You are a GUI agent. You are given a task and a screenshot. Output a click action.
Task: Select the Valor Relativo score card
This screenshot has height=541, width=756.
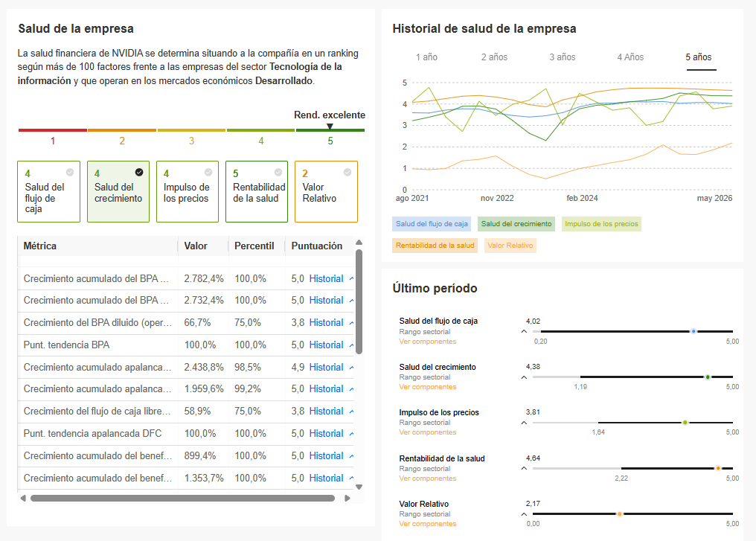tap(326, 191)
